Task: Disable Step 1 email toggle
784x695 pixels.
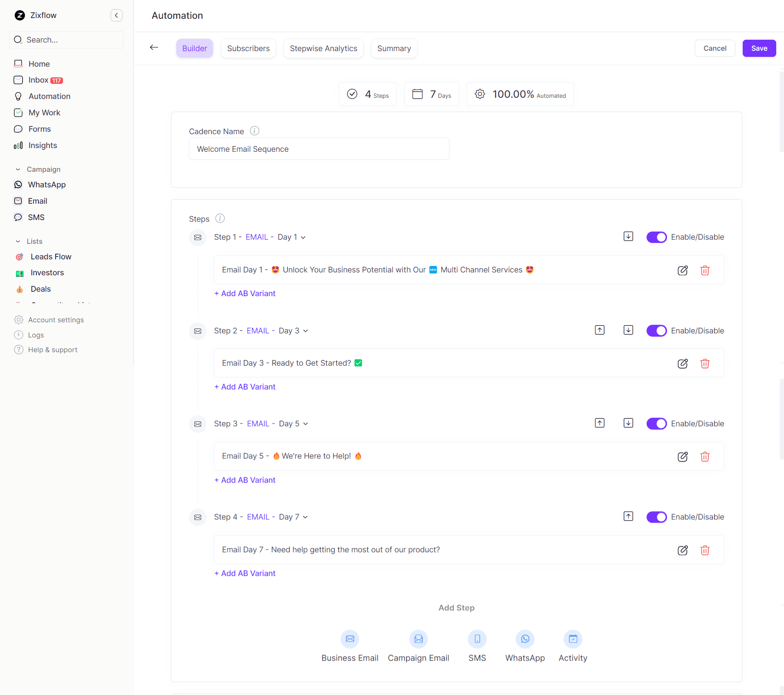Action: click(x=656, y=237)
